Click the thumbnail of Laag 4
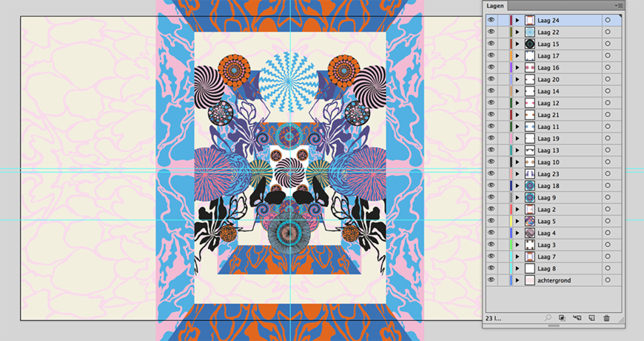This screenshot has width=644, height=341. pyautogui.click(x=529, y=234)
